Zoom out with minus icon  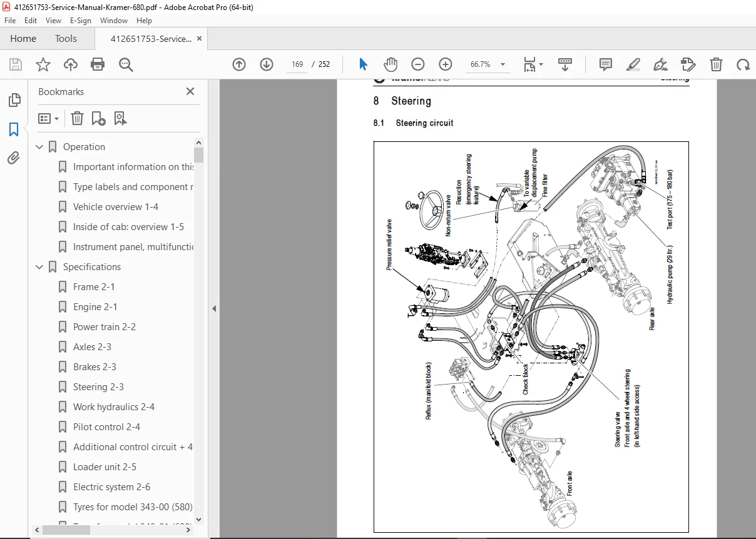418,64
